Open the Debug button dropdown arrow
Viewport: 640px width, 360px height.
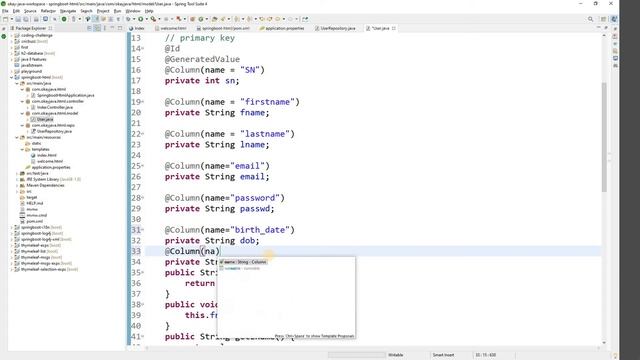pos(134,19)
